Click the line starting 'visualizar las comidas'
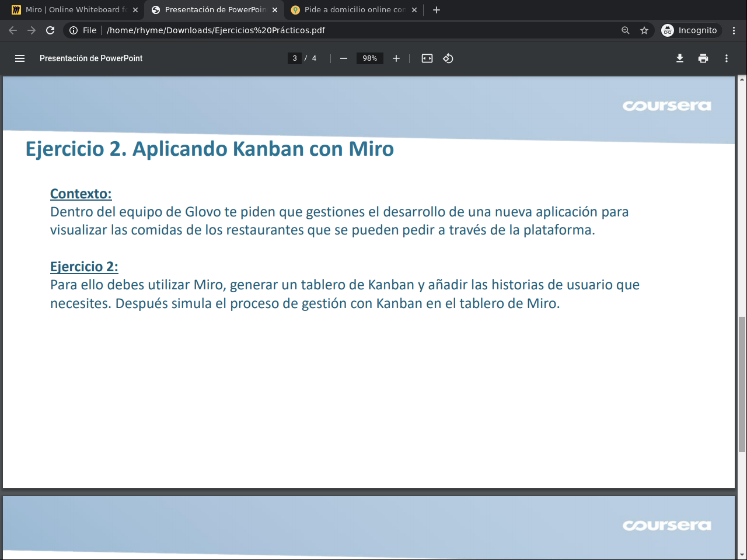 (323, 230)
